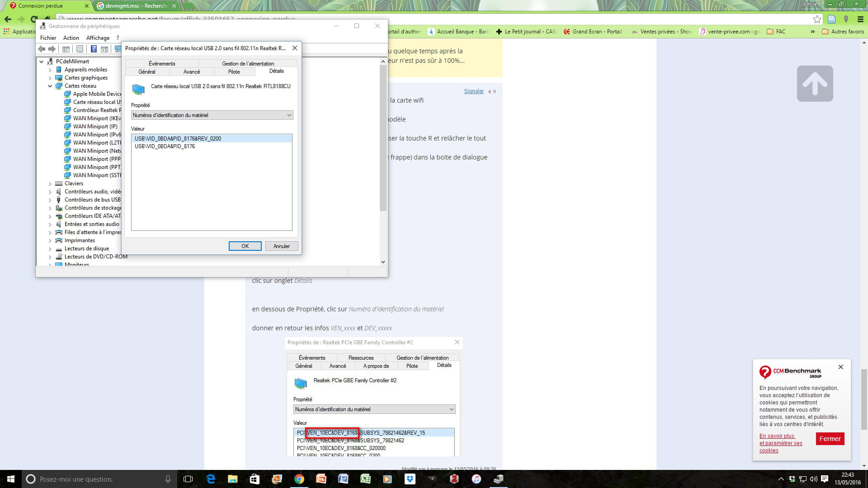The width and height of the screenshot is (868, 488).
Task: Switch to the Général tab
Action: [147, 72]
